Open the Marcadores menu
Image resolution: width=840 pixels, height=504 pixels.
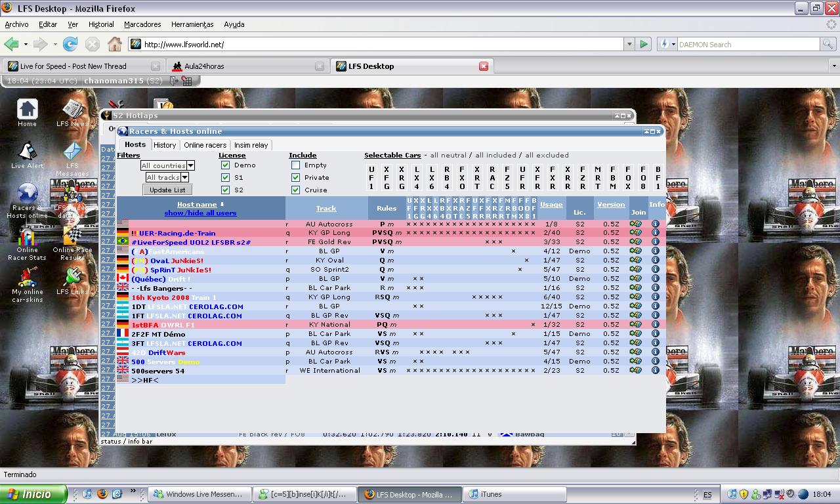(x=142, y=24)
